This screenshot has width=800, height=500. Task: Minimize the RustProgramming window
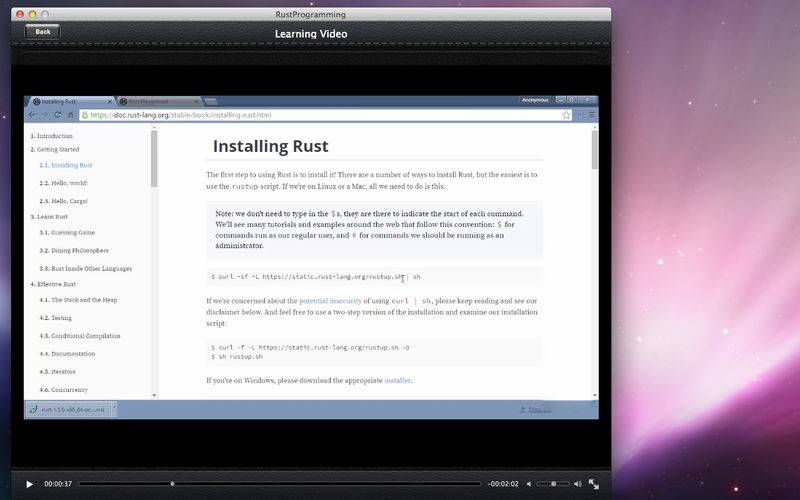point(32,14)
